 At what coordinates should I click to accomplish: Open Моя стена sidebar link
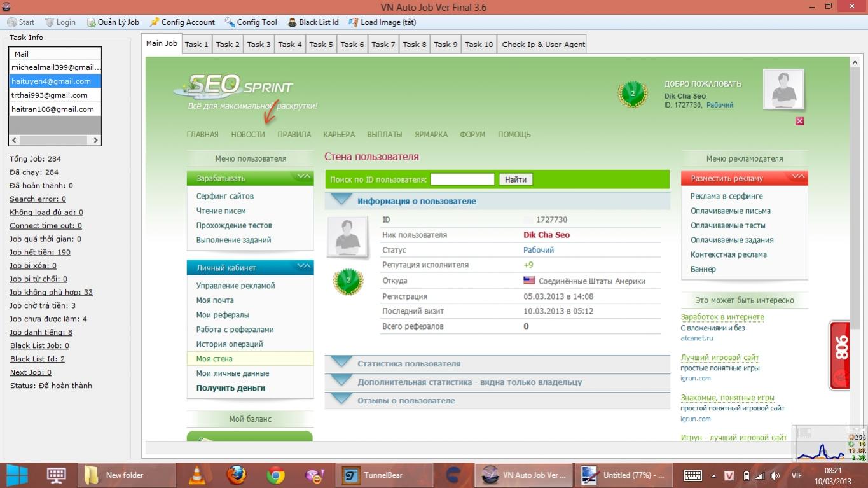pos(214,359)
